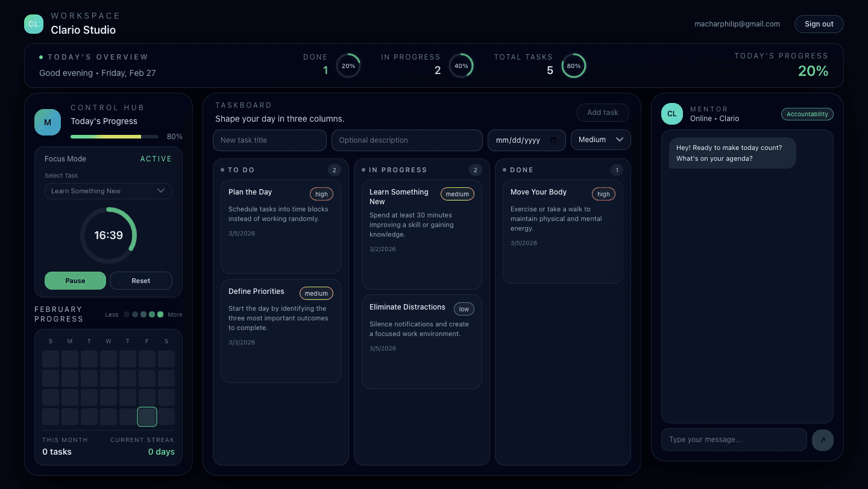Click the Total Tasks 80% progress ring
The width and height of the screenshot is (868, 489).
point(573,66)
